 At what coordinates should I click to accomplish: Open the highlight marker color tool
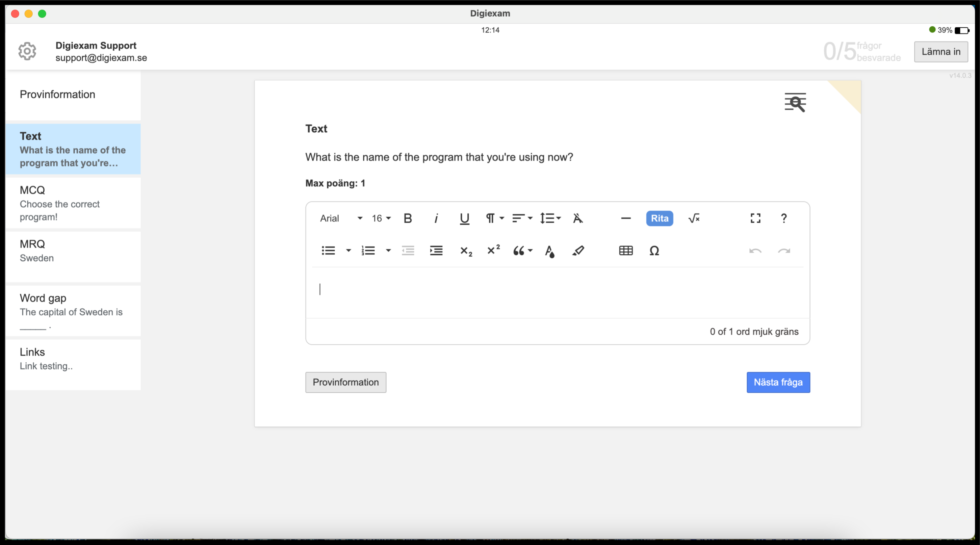(578, 251)
